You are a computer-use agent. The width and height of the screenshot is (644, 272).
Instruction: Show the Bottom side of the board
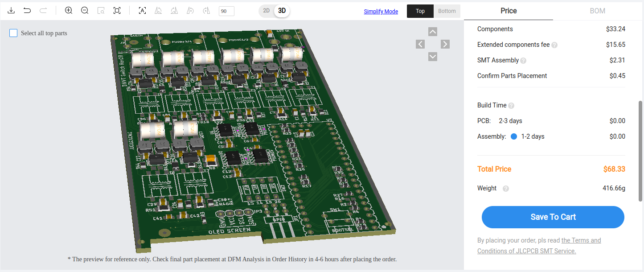pos(447,11)
